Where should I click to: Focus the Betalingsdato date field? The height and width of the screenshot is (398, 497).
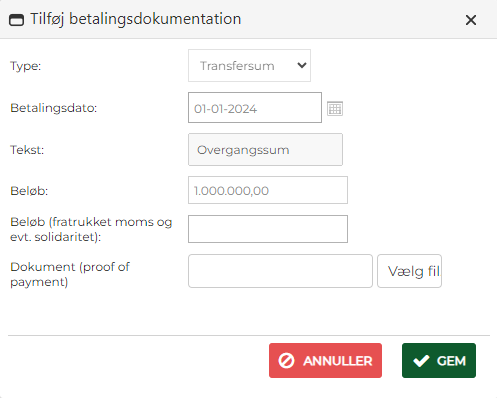(255, 108)
